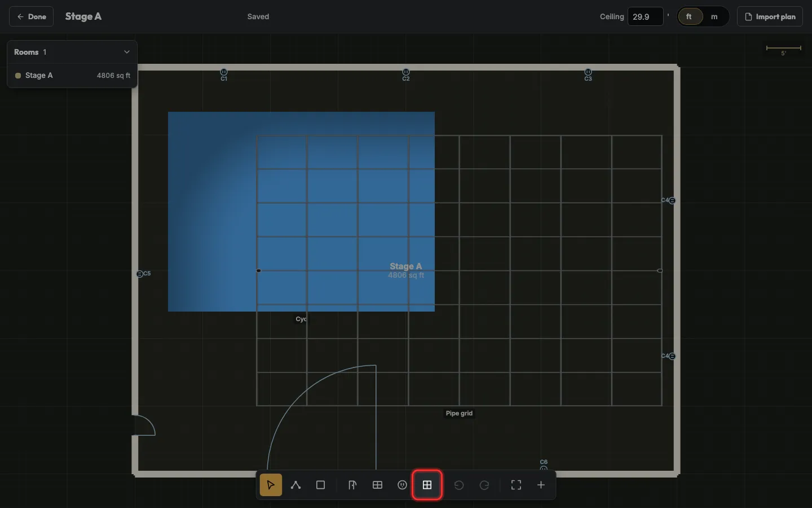Activate the pipe grid tool
This screenshot has height=508, width=812.
point(427,485)
